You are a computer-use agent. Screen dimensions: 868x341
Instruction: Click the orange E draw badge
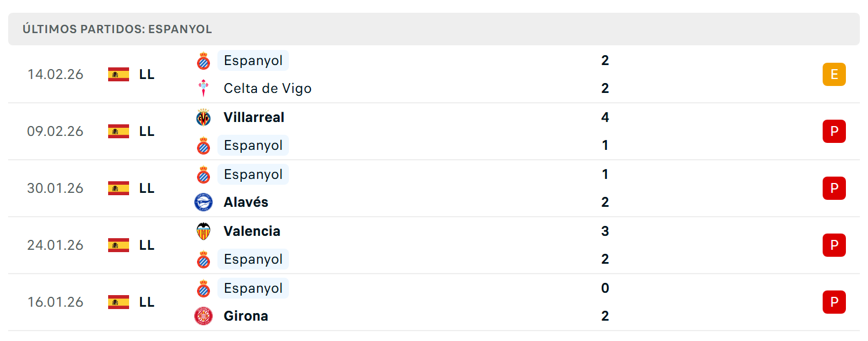click(x=834, y=74)
